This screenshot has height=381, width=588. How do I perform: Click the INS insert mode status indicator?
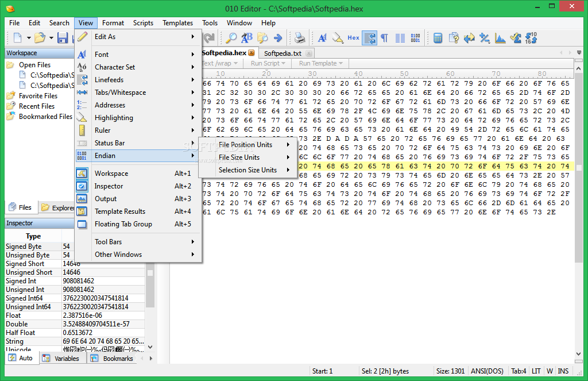pos(563,371)
